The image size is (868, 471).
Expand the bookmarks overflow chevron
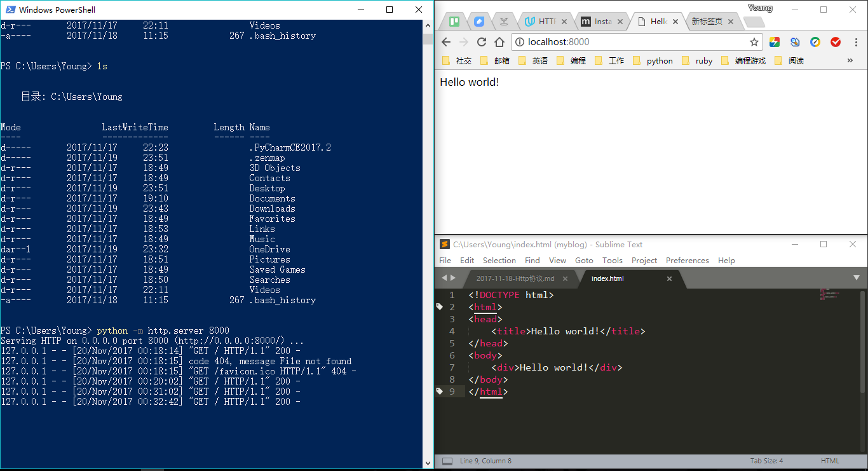pos(850,60)
